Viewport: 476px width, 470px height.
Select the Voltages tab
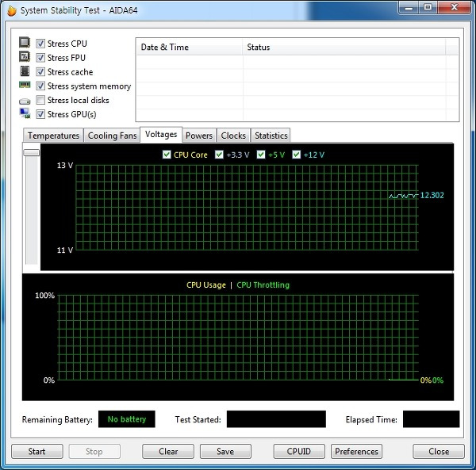pyautogui.click(x=161, y=134)
